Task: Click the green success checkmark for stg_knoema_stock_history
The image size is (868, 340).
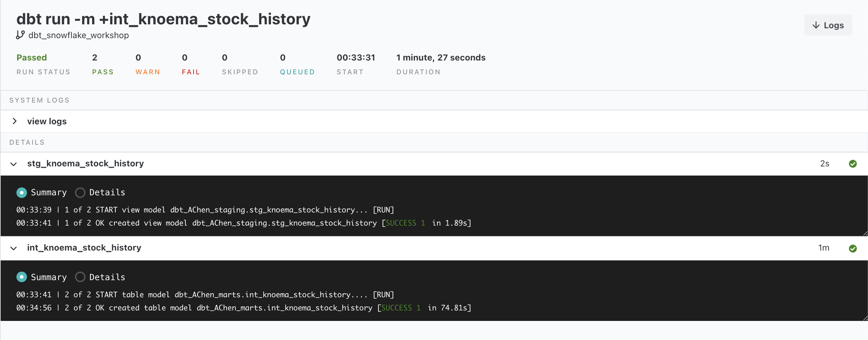Action: click(x=853, y=164)
